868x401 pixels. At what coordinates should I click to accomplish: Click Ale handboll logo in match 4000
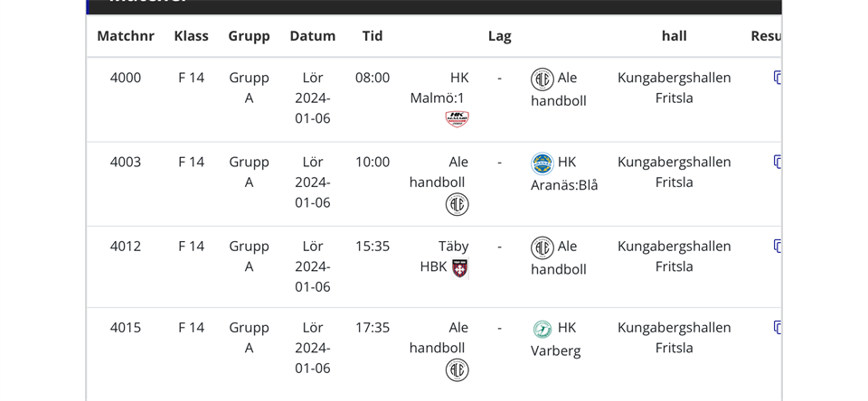(x=542, y=79)
